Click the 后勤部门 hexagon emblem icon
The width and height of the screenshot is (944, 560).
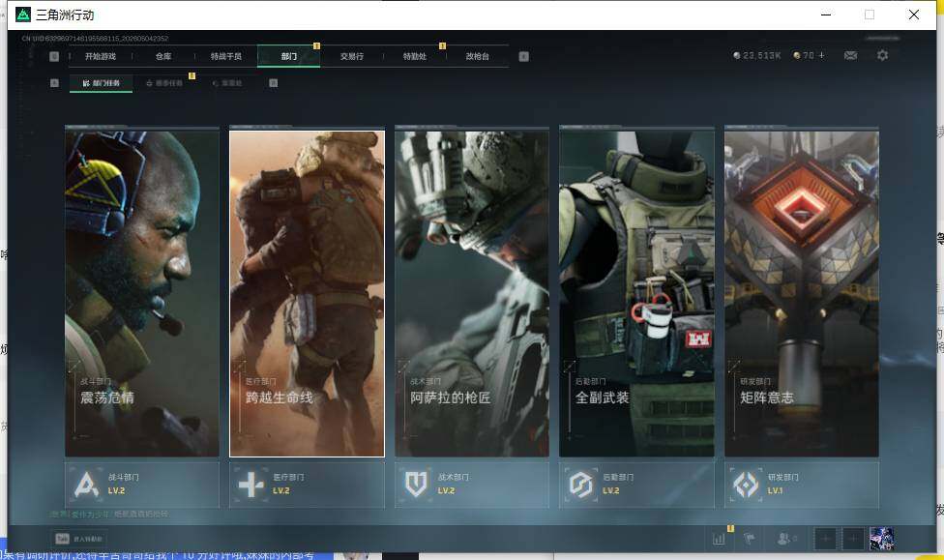581,485
